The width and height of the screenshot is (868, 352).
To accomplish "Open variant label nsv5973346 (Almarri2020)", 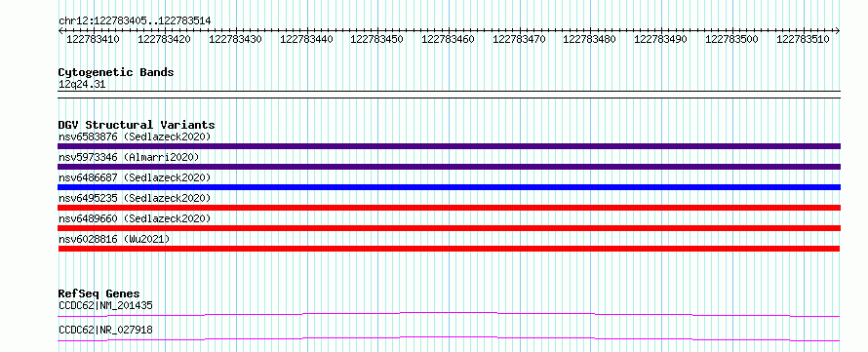I will (x=129, y=157).
